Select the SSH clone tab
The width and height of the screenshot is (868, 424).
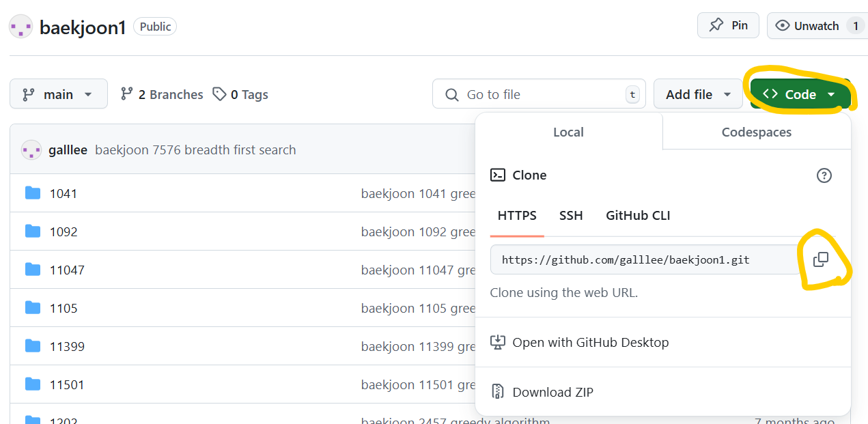point(571,216)
